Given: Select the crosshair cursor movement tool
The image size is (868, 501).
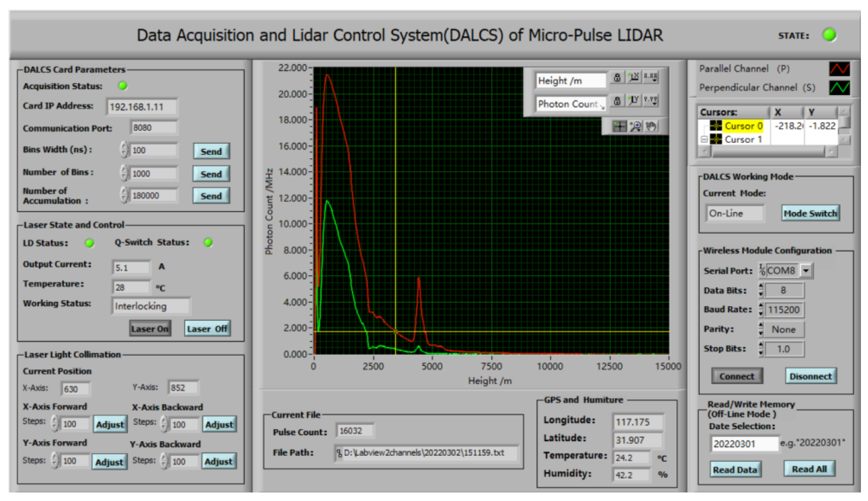Looking at the screenshot, I should [x=620, y=127].
